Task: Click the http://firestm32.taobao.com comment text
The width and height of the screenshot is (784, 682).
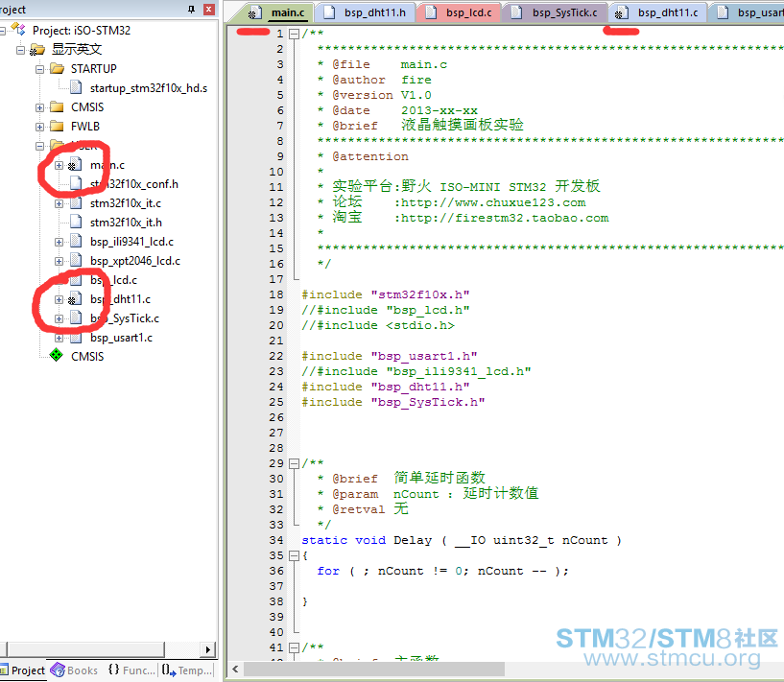Action: pyautogui.click(x=505, y=219)
